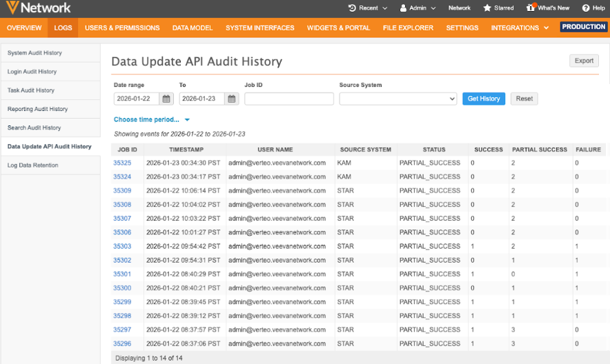Expand the Source System dropdown

pyautogui.click(x=397, y=99)
